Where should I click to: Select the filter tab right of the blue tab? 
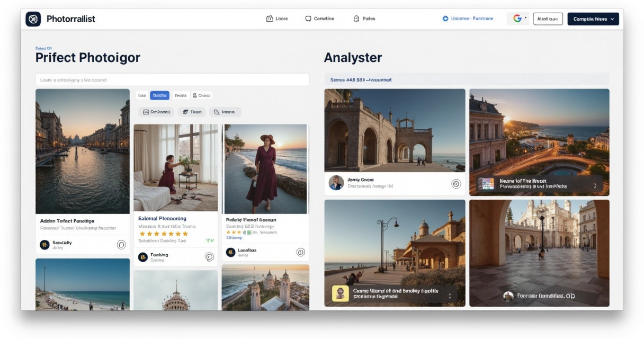point(181,96)
